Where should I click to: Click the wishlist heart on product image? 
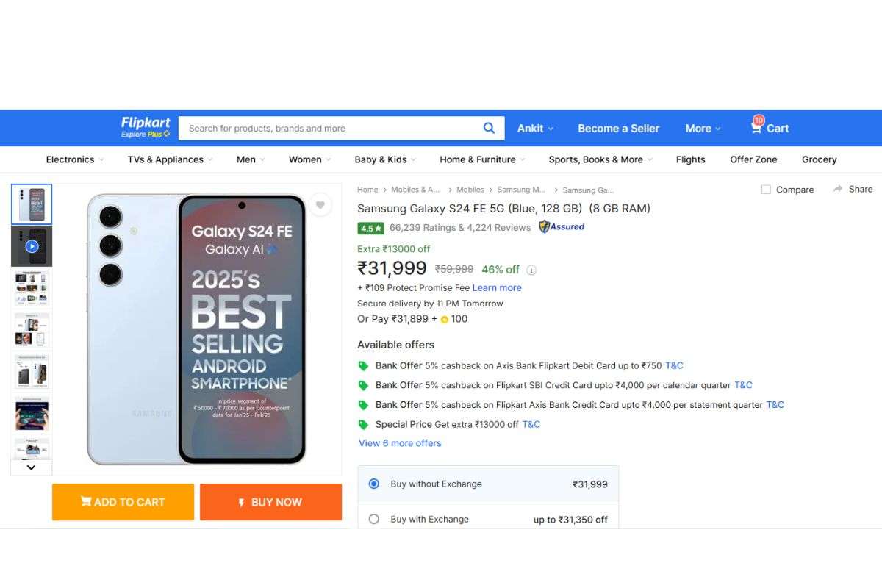click(320, 205)
